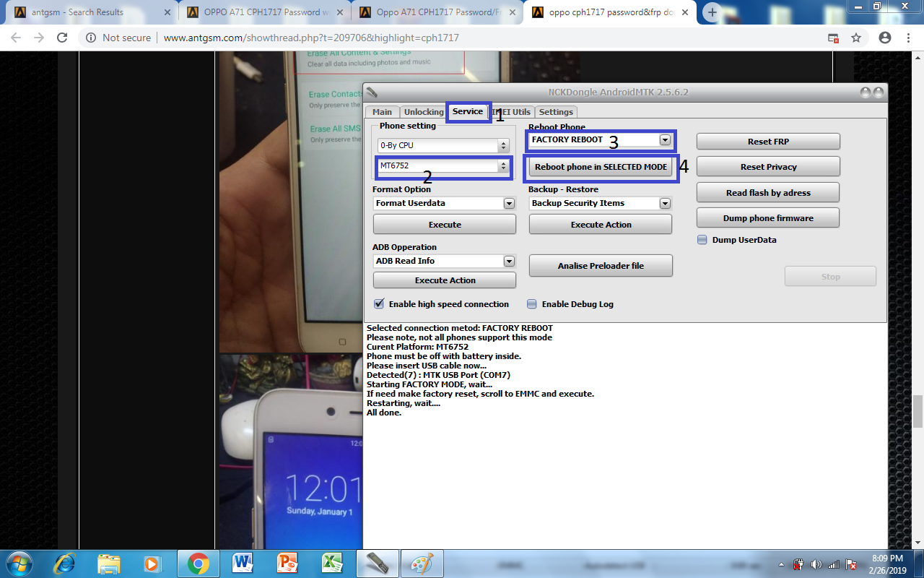Click Read flash by adress button
The width and height of the screenshot is (924, 578).
(x=768, y=193)
